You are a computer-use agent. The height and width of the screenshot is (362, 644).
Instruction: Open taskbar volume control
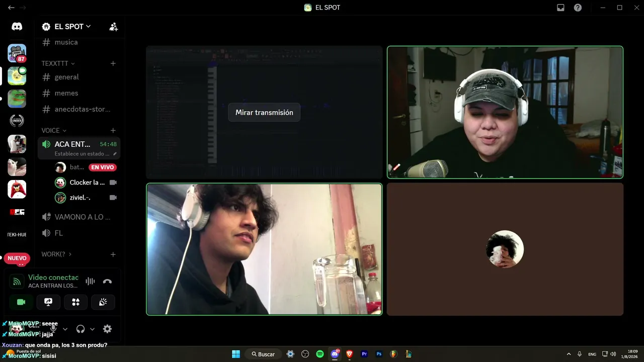[613, 354]
